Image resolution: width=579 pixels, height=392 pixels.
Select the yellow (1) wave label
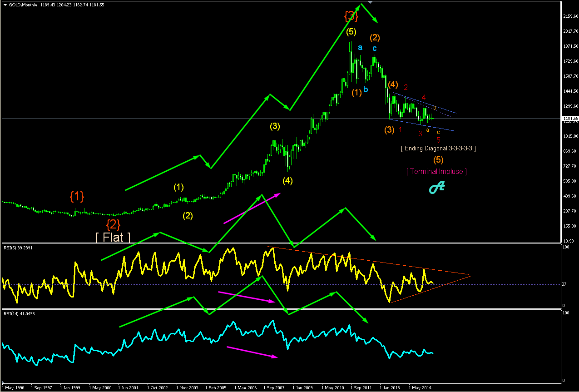click(x=178, y=187)
